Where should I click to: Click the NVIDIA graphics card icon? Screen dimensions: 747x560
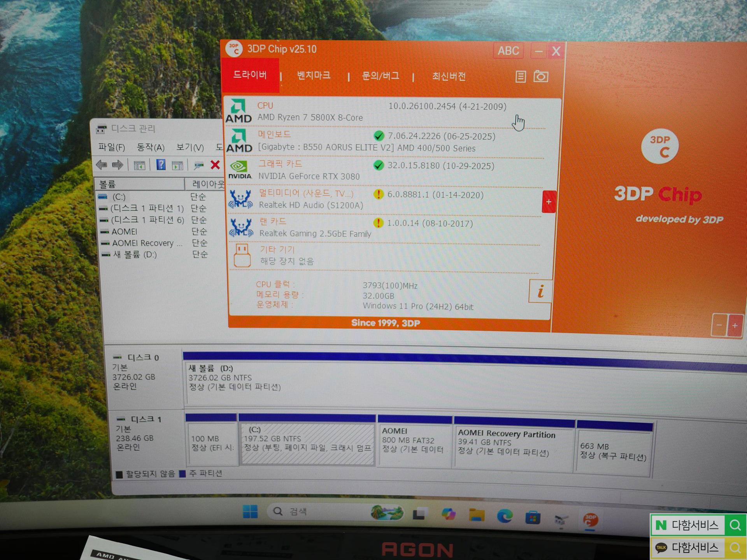tap(240, 170)
